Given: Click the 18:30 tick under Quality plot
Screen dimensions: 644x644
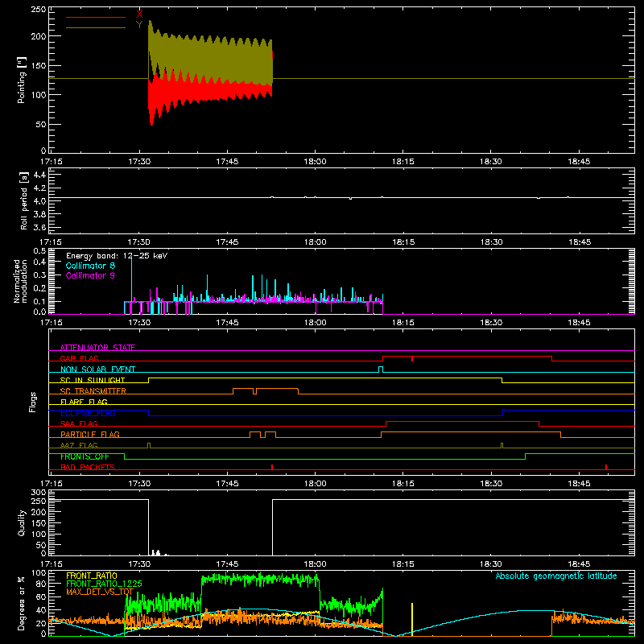Looking at the screenshot, I should (x=491, y=564).
